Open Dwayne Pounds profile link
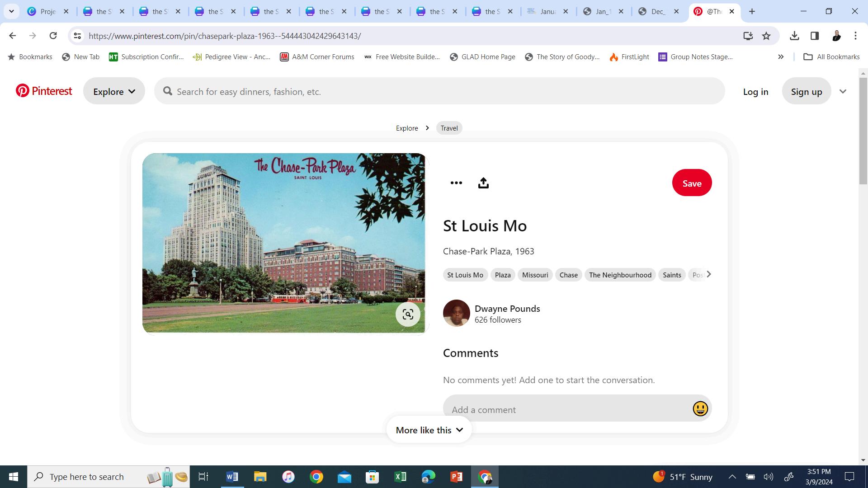The width and height of the screenshot is (868, 488). 507,309
